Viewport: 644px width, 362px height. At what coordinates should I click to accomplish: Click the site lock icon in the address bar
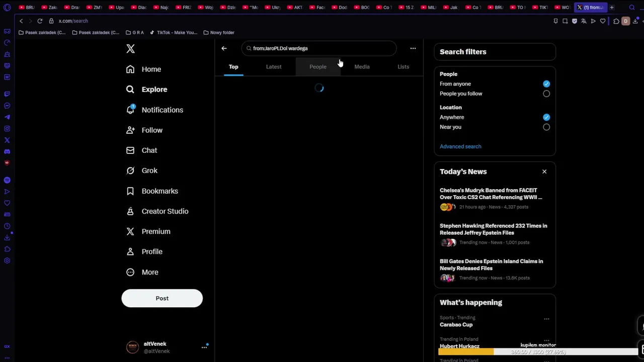click(x=51, y=21)
